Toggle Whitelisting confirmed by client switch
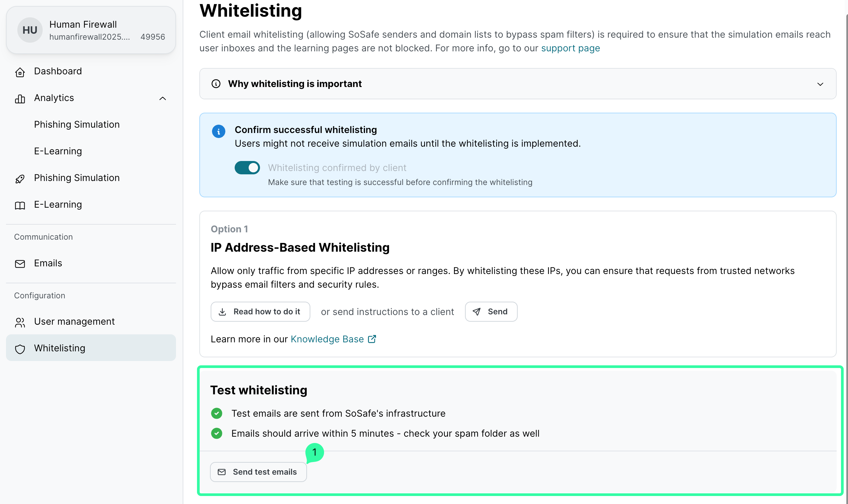 pyautogui.click(x=247, y=168)
